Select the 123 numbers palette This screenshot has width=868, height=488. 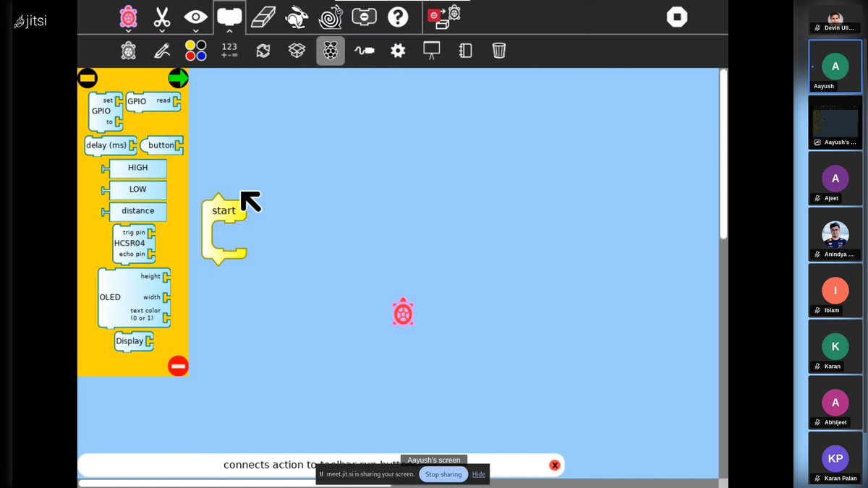tap(229, 51)
